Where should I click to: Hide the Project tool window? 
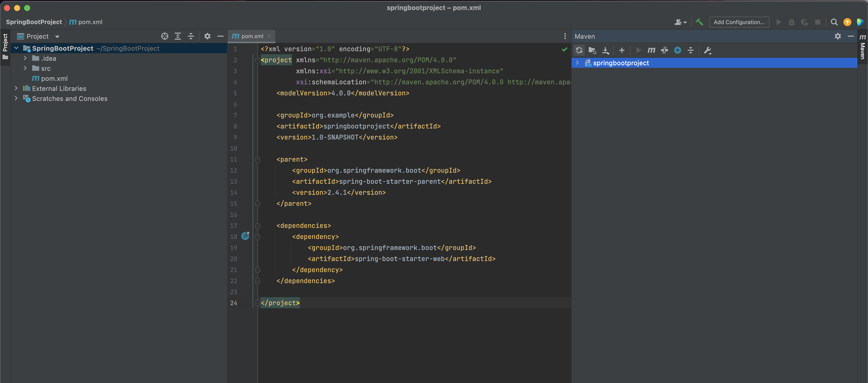(x=220, y=36)
